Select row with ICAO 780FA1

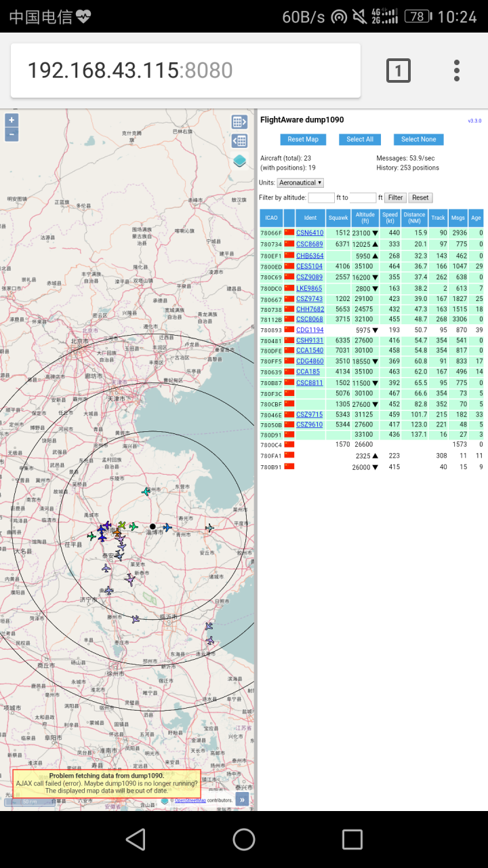coord(371,456)
